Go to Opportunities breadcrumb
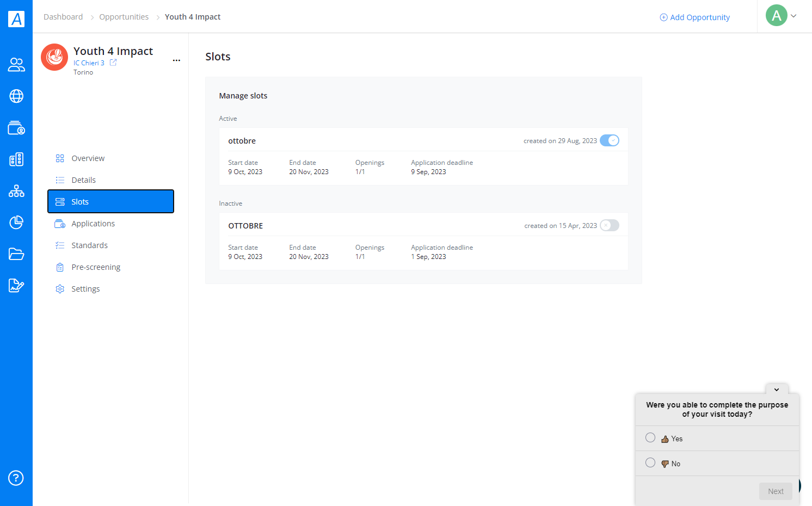Screen dimensions: 812x506 click(124, 17)
